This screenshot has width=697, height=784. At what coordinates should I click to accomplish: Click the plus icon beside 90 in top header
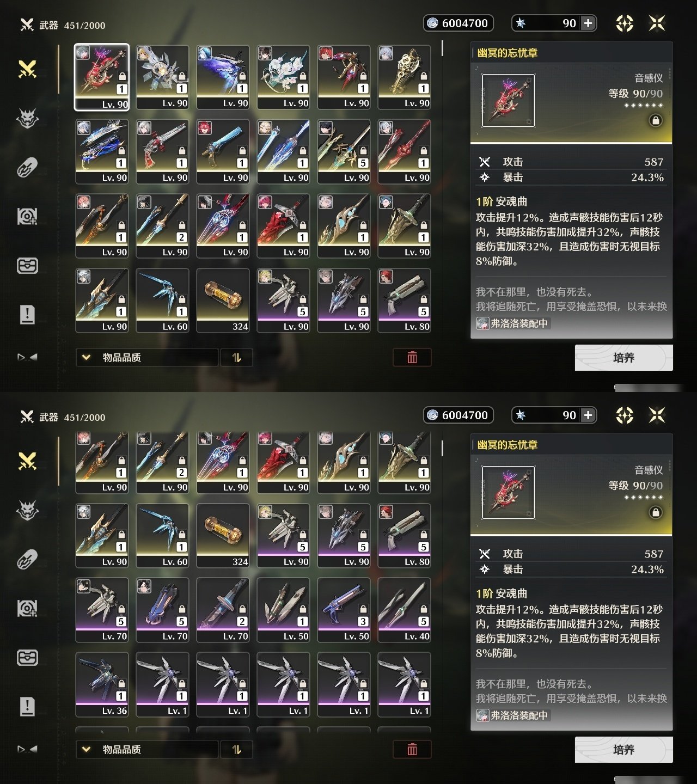click(588, 23)
